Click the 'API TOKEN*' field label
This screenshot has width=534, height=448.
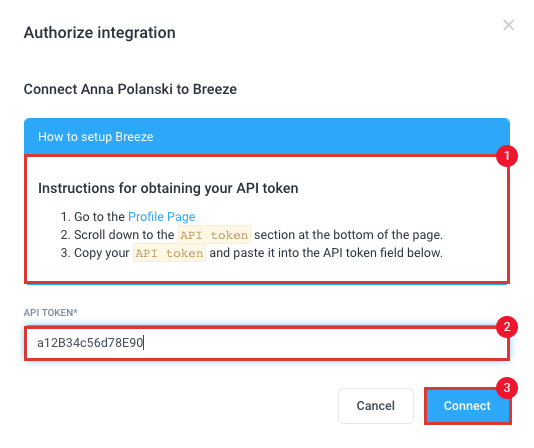coord(50,312)
